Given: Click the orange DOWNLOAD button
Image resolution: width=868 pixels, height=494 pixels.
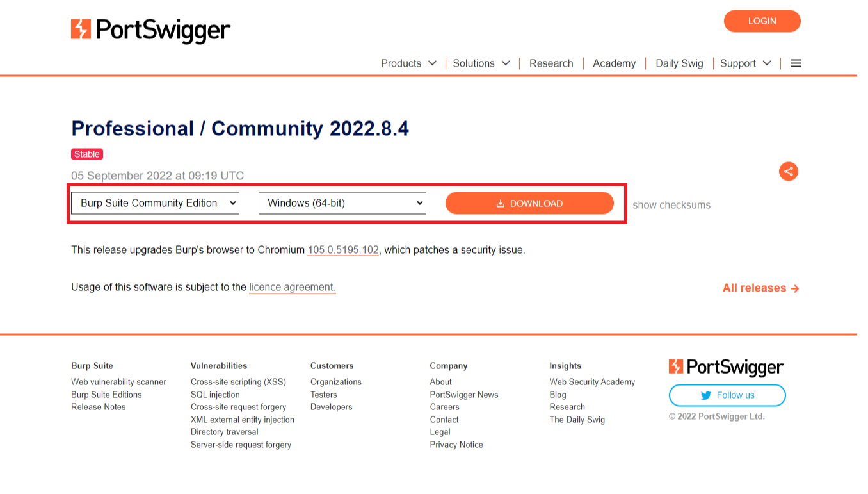Looking at the screenshot, I should [529, 203].
